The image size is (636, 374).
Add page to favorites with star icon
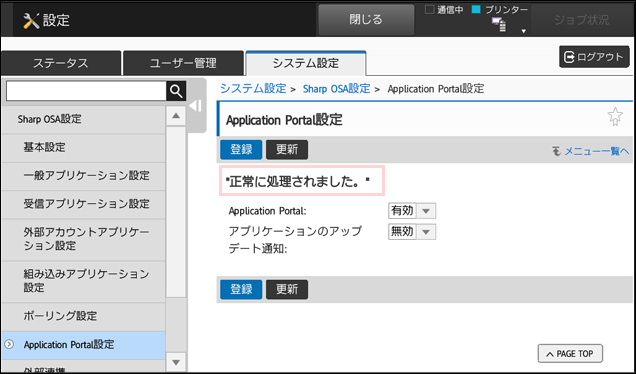(615, 116)
